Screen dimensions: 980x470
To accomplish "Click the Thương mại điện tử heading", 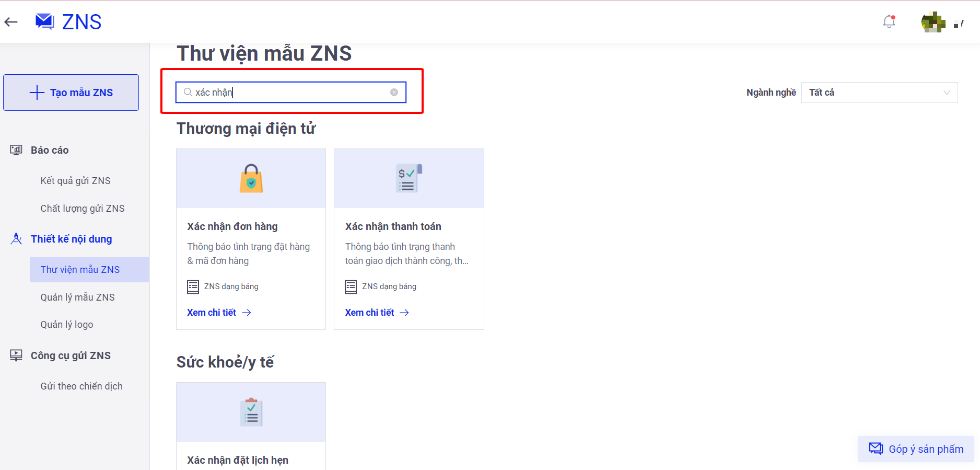I will (246, 129).
